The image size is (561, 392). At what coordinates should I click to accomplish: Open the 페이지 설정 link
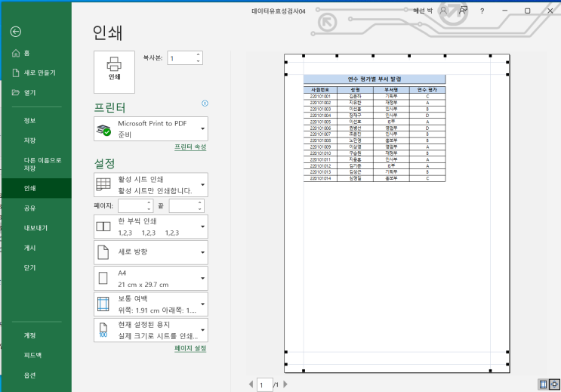(x=190, y=348)
